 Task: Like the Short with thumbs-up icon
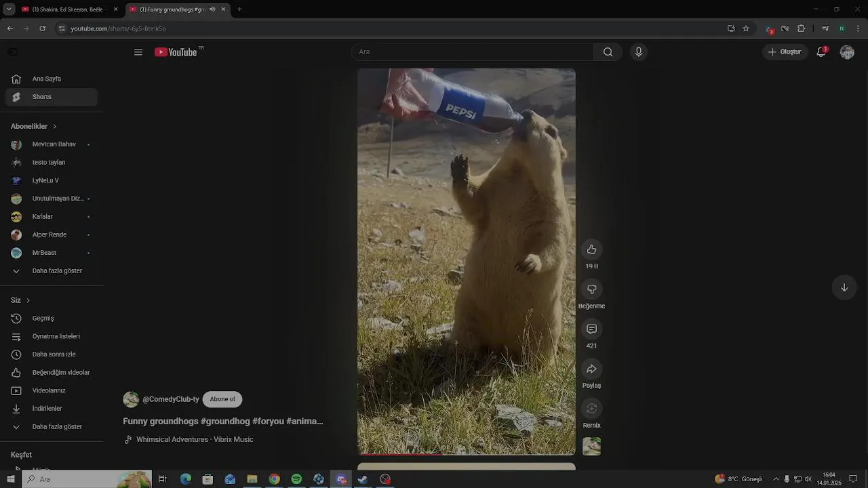(592, 249)
